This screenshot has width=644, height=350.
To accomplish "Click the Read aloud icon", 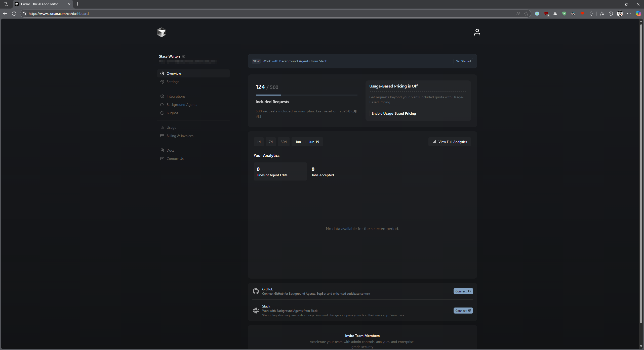I will click(x=518, y=14).
